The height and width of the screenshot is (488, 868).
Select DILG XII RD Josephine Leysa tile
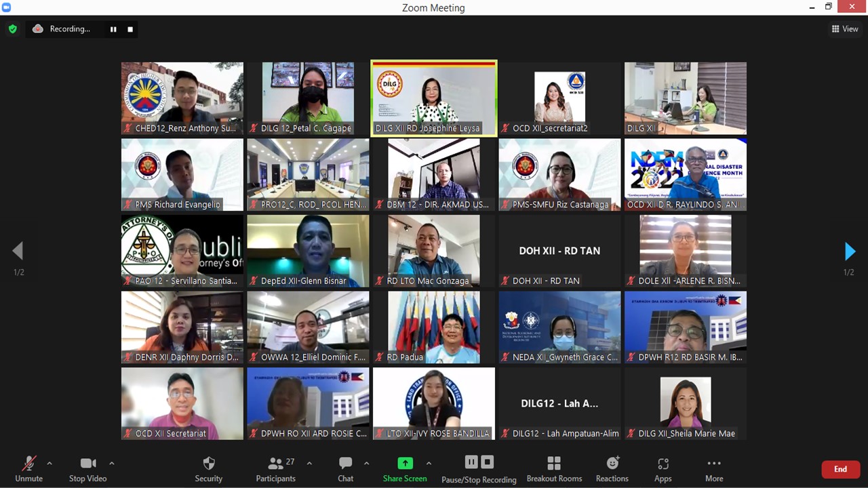click(x=434, y=98)
